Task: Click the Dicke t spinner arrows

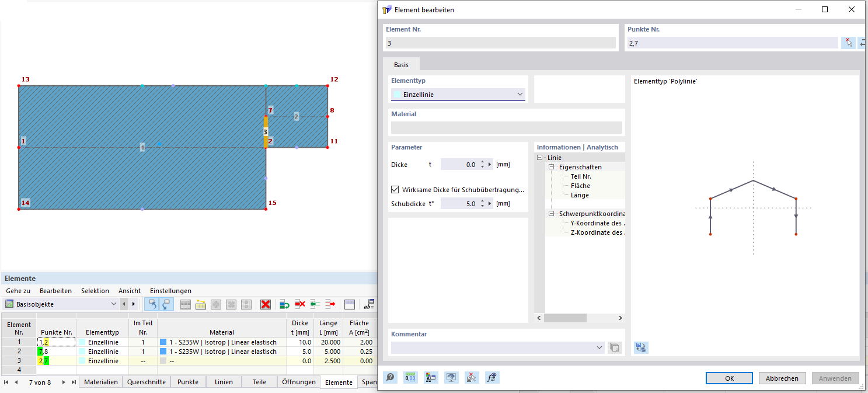Action: click(482, 165)
